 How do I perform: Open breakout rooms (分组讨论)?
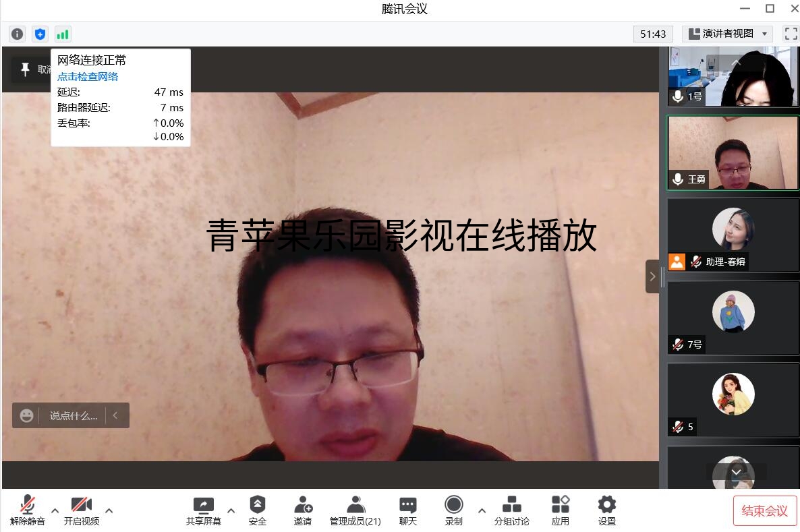(x=511, y=511)
